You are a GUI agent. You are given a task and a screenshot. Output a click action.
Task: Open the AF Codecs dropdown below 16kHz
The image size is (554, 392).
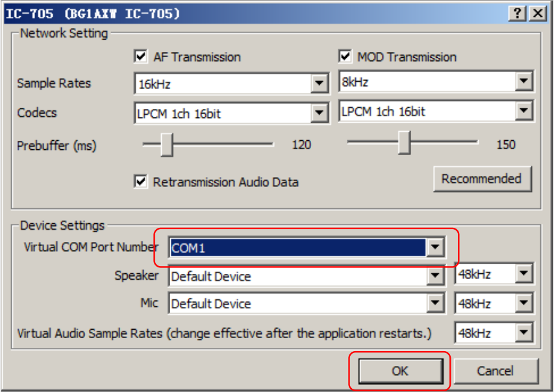pos(232,113)
